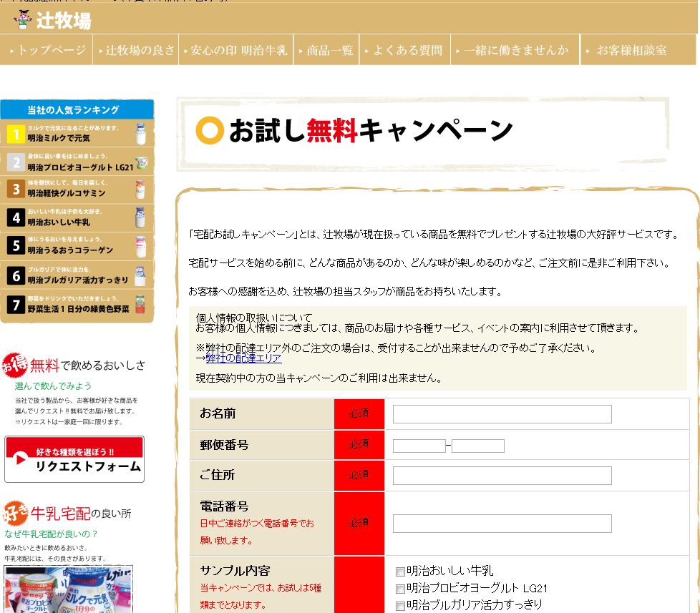The image size is (700, 613).
Task: Open rank 7 野菜生活1日分の緑黄色野菜
Action: [x=77, y=305]
